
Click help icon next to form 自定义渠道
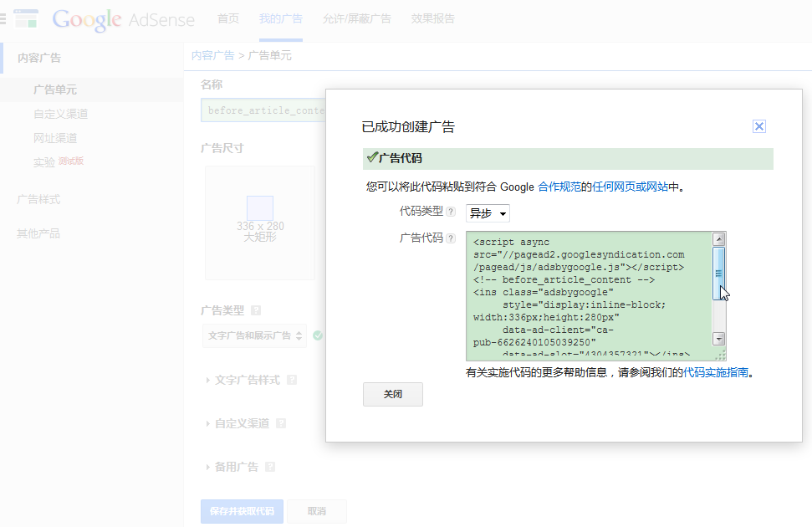[x=281, y=423]
